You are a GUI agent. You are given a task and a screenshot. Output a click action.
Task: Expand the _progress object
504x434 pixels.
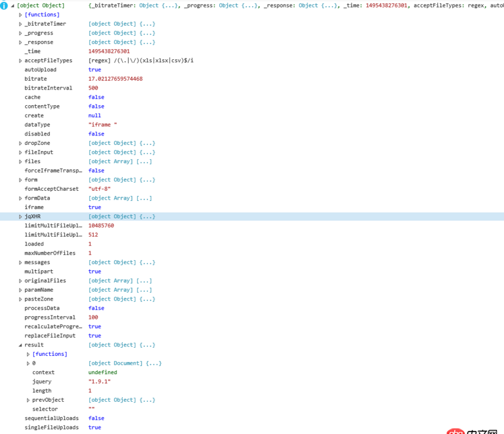tap(21, 33)
